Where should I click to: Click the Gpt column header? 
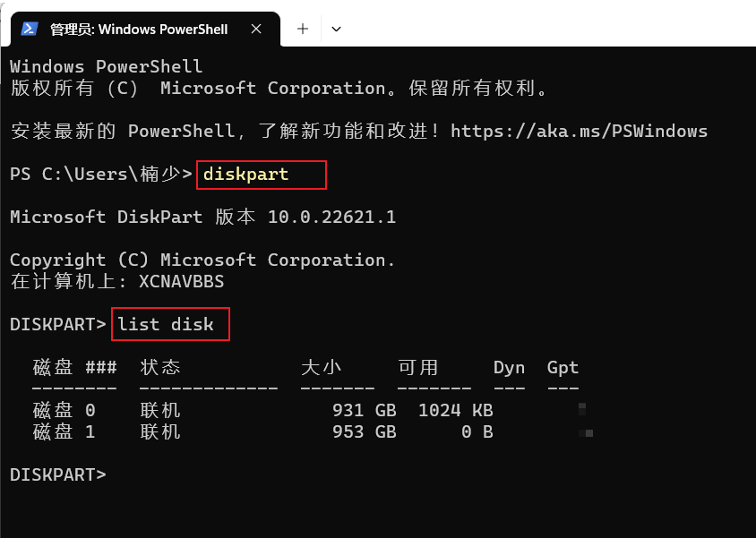pos(563,367)
